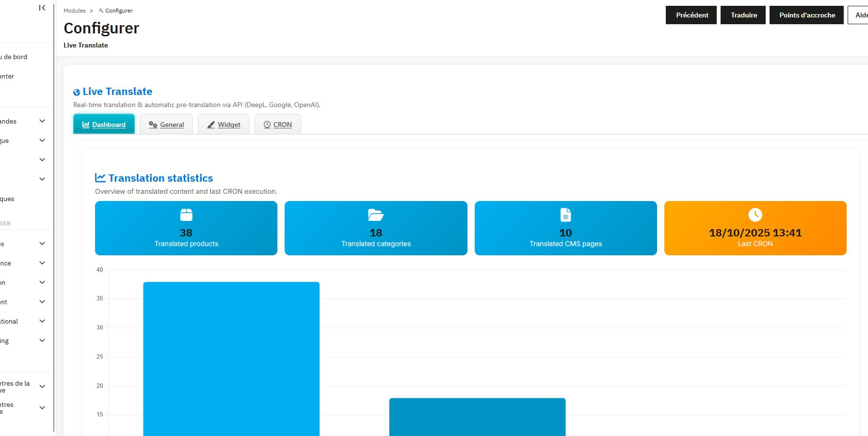Click the document icon in Translated CMS pages card
Image resolution: width=868 pixels, height=436 pixels.
pos(565,215)
